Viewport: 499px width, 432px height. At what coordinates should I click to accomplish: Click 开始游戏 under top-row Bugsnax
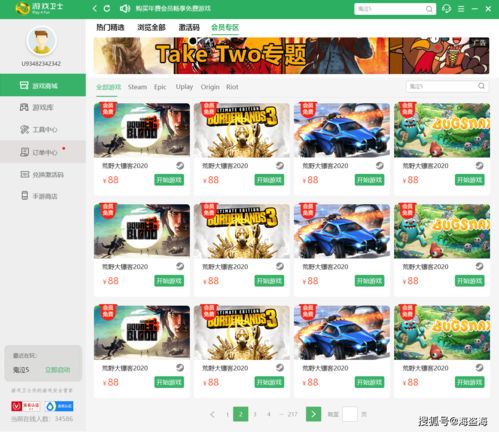pyautogui.click(x=470, y=180)
